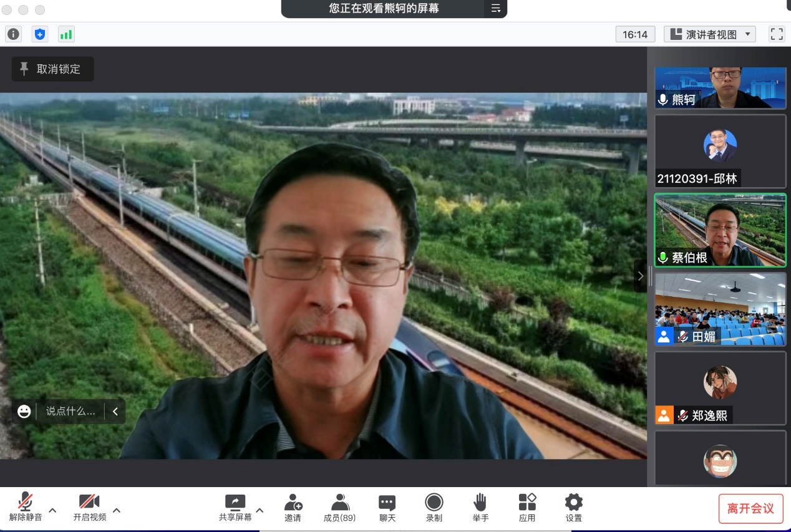
Task: Click Leave Meeting (离开会议) button
Action: point(750,508)
